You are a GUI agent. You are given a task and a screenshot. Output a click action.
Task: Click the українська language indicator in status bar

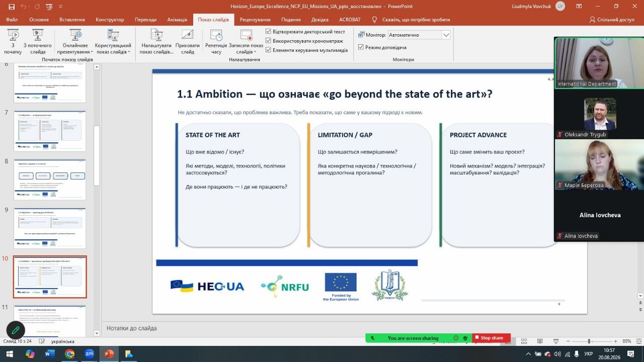click(62, 341)
